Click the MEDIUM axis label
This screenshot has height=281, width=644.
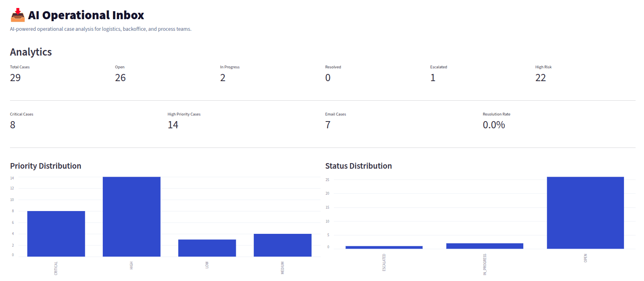tap(283, 268)
